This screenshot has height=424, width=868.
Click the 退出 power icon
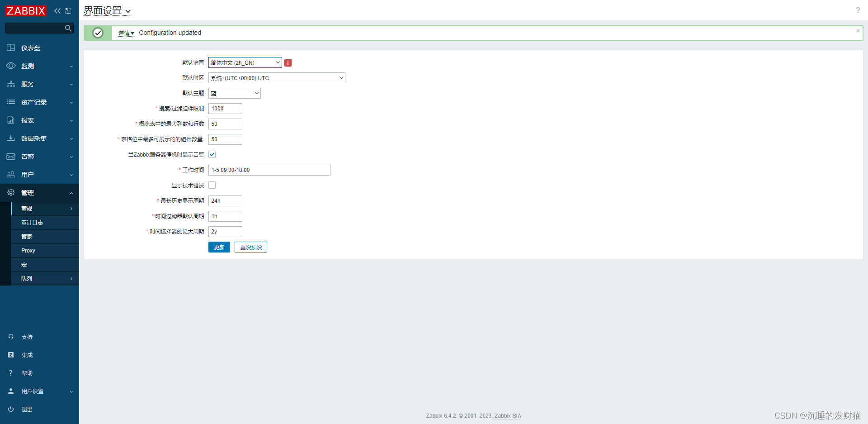pyautogui.click(x=11, y=410)
